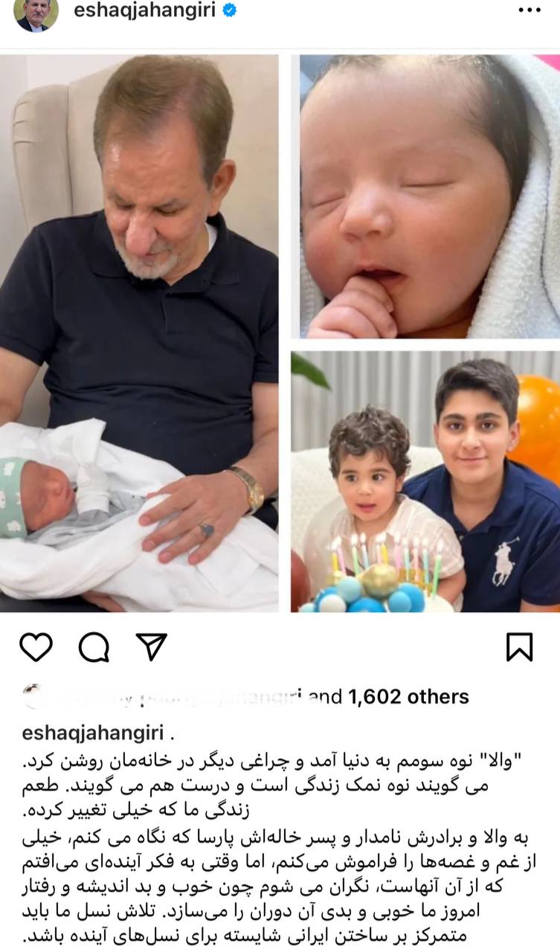Tap the blurred liker username

[178, 697]
